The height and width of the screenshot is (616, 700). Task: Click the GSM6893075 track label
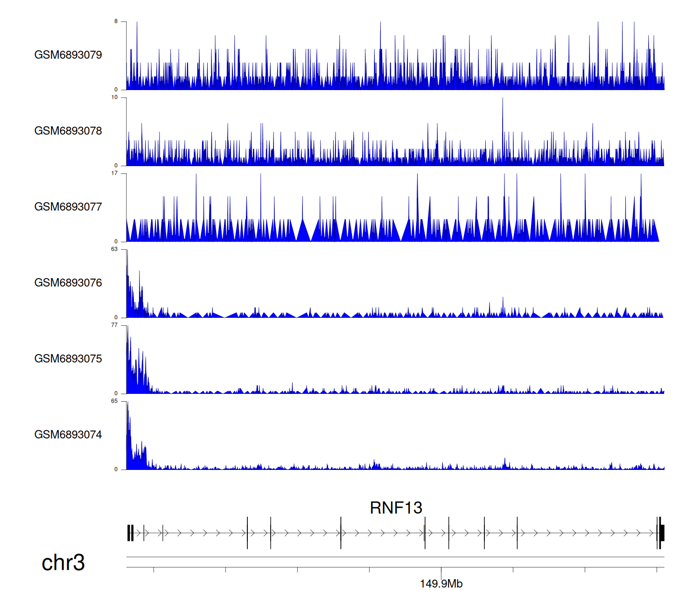point(68,359)
